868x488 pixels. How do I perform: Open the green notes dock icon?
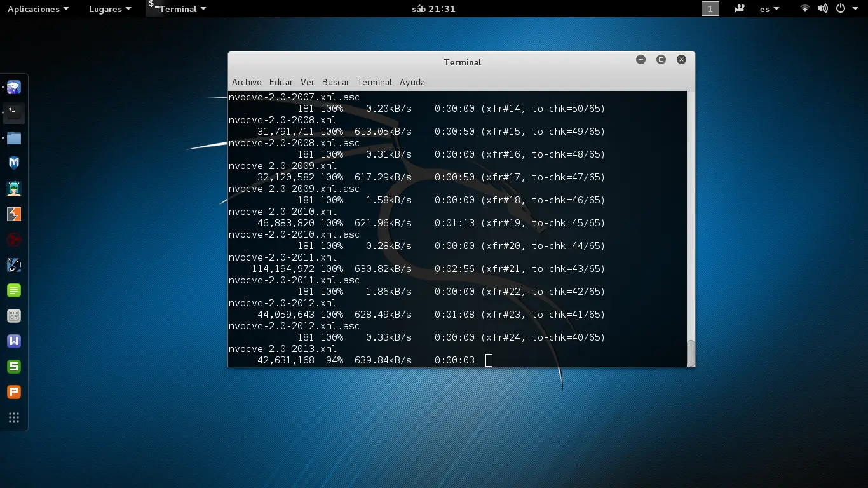tap(14, 290)
